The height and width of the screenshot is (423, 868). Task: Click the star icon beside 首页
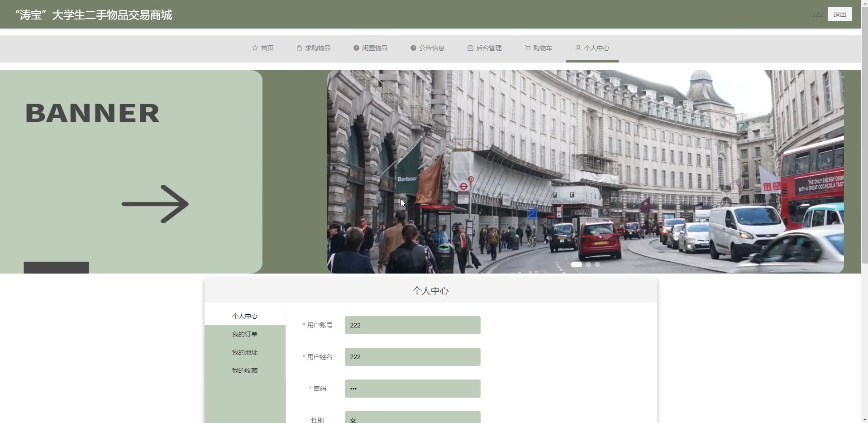click(x=255, y=48)
